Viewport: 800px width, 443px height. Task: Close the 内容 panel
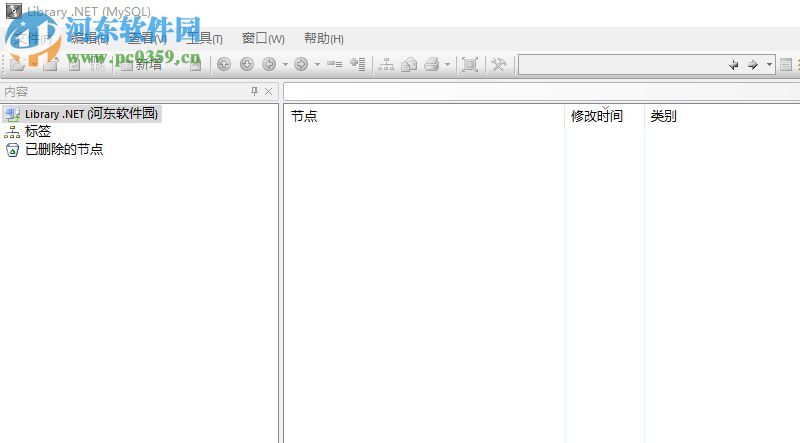coord(268,91)
